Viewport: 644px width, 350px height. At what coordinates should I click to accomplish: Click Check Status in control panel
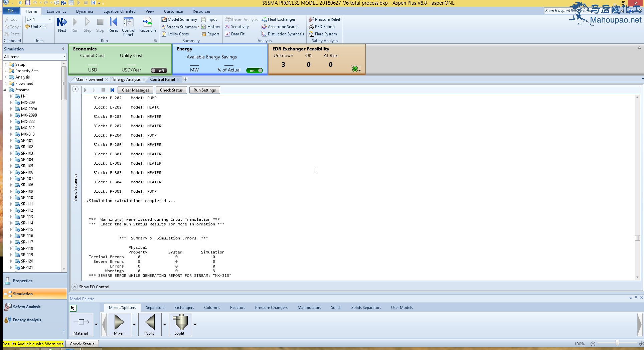click(171, 90)
